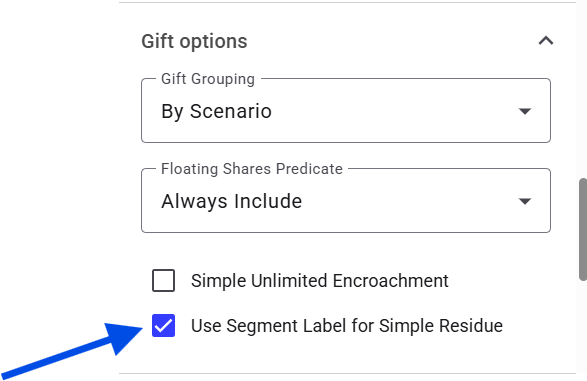
Task: Click the up-caret icon beside Gift options
Action: tap(546, 40)
